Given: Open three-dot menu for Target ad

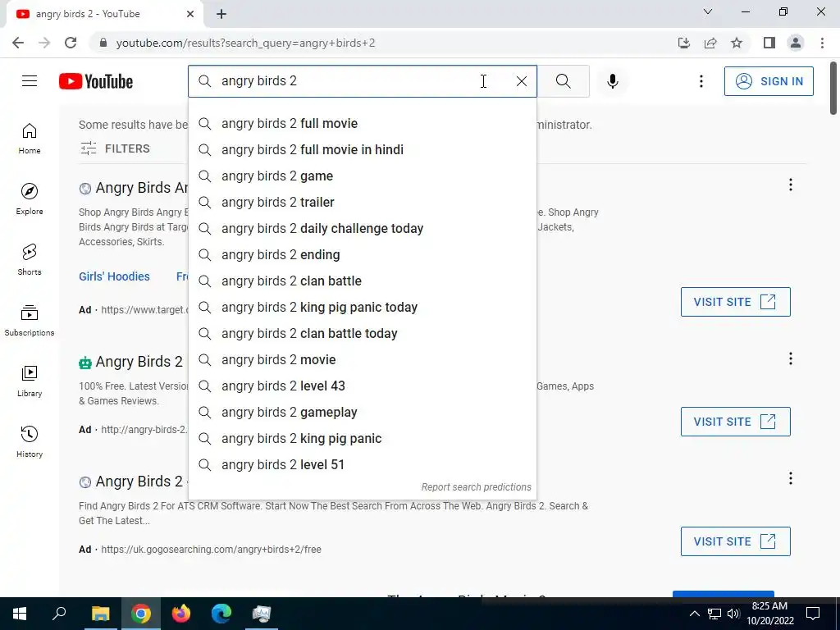Looking at the screenshot, I should click(790, 185).
